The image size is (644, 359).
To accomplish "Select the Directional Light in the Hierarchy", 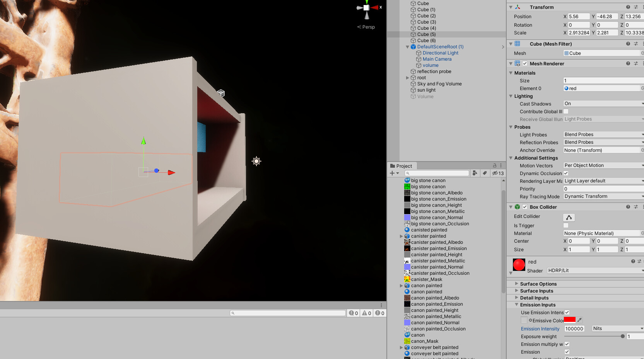I will click(x=440, y=53).
